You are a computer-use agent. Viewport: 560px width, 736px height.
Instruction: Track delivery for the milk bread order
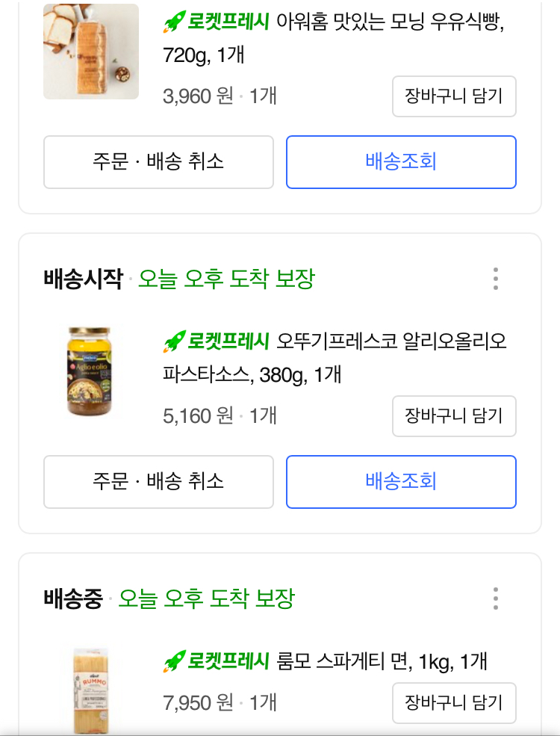click(401, 162)
